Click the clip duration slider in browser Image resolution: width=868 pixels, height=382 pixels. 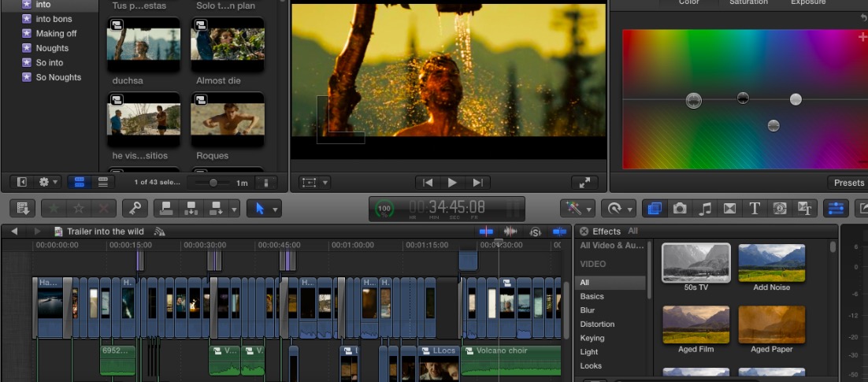pos(213,183)
